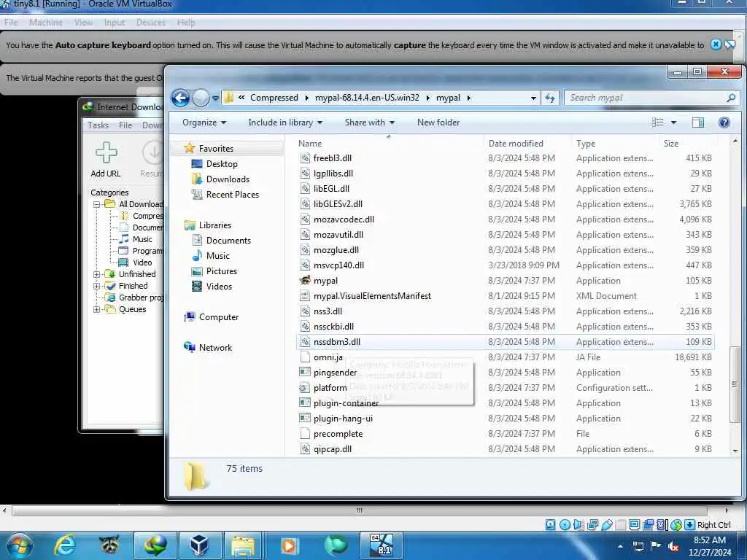Click the VirtualBox optical disk status icon
The image size is (747, 560).
click(x=565, y=525)
